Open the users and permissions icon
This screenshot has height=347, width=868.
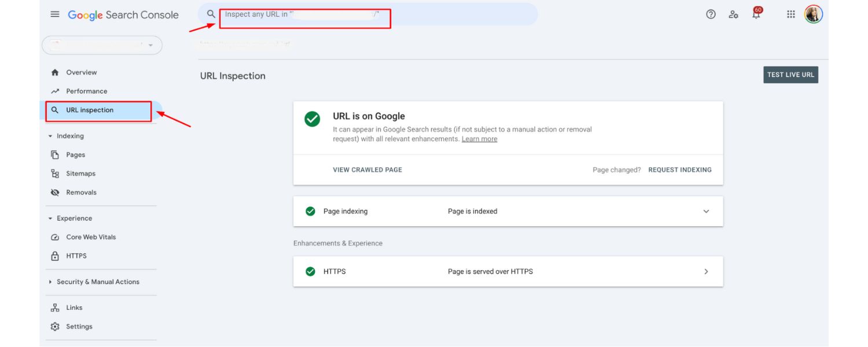click(x=733, y=14)
